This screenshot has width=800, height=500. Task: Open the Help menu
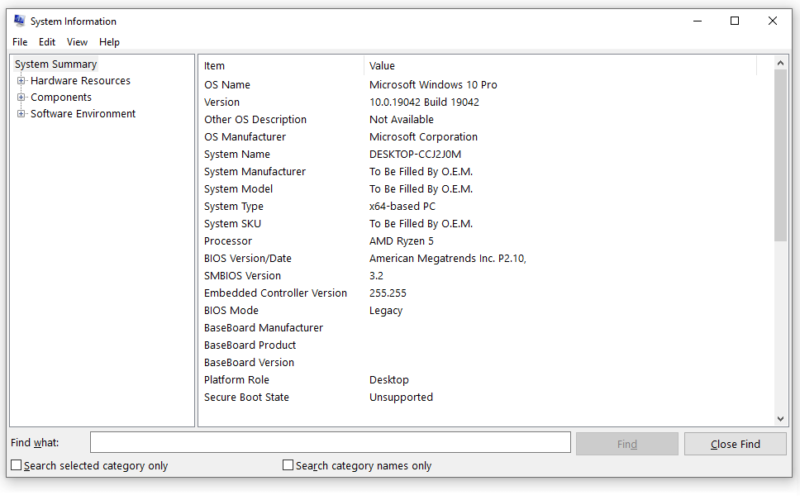(x=109, y=42)
